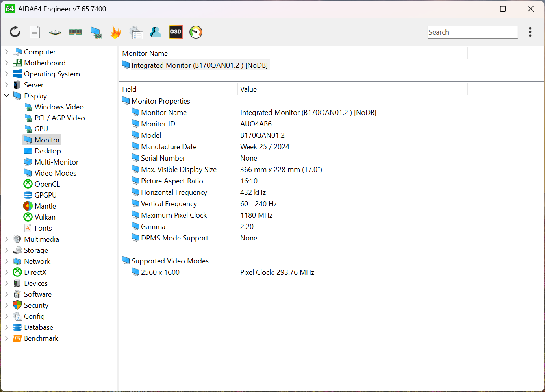Open the OSD panel icon
This screenshot has width=545, height=392.
point(176,32)
